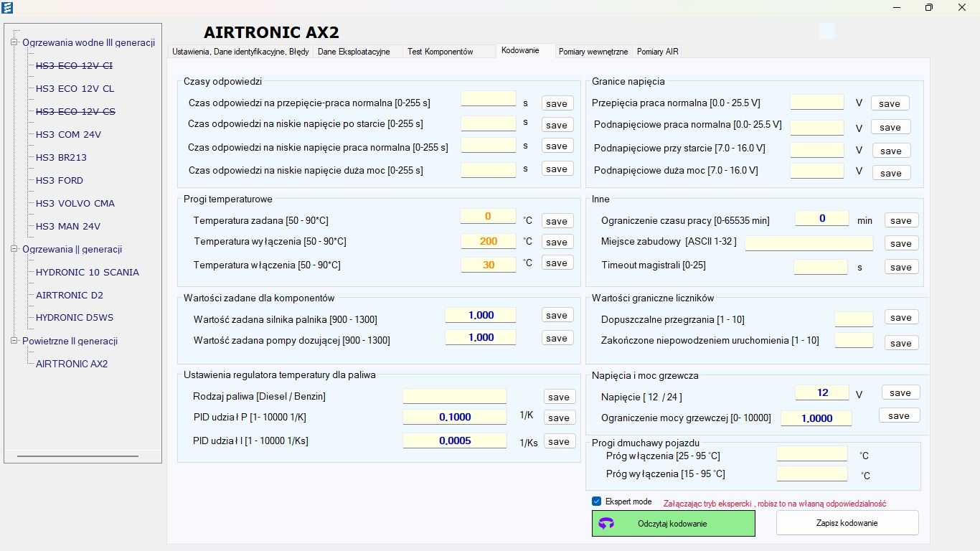
Task: Click the close window X icon
Action: tap(962, 7)
